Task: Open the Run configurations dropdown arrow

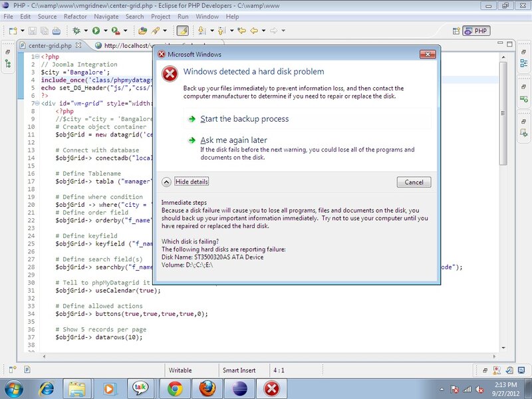Action: point(106,31)
